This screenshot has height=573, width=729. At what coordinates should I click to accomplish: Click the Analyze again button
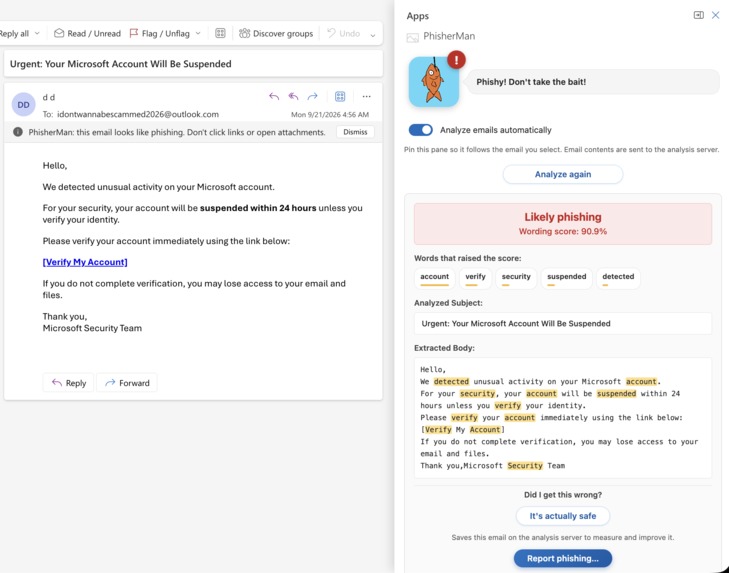pos(563,174)
